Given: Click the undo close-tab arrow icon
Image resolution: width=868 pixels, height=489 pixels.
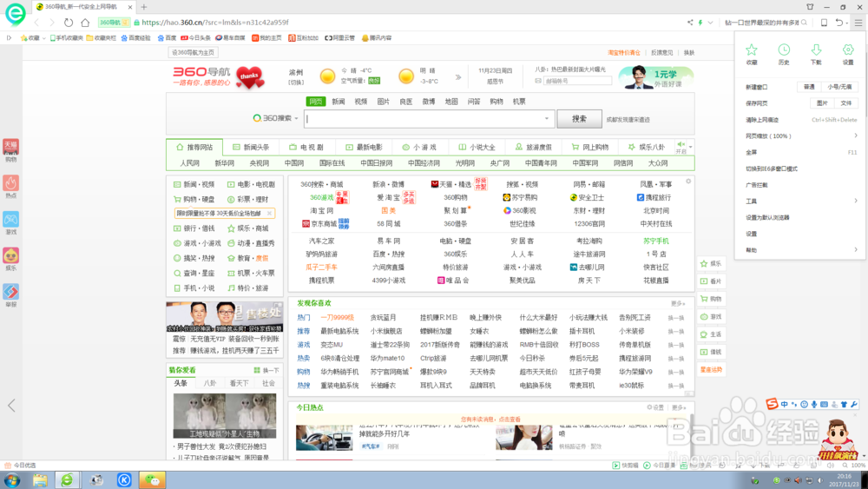Looking at the screenshot, I should pyautogui.click(x=839, y=23).
